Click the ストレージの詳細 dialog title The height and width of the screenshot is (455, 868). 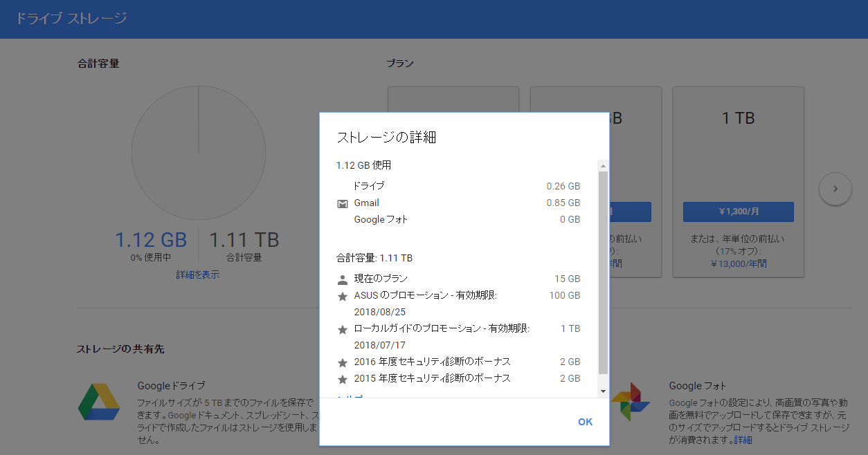click(386, 137)
